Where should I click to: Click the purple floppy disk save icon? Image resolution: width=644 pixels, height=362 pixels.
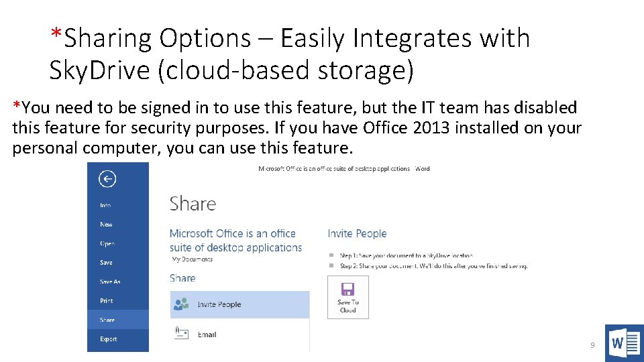347,290
